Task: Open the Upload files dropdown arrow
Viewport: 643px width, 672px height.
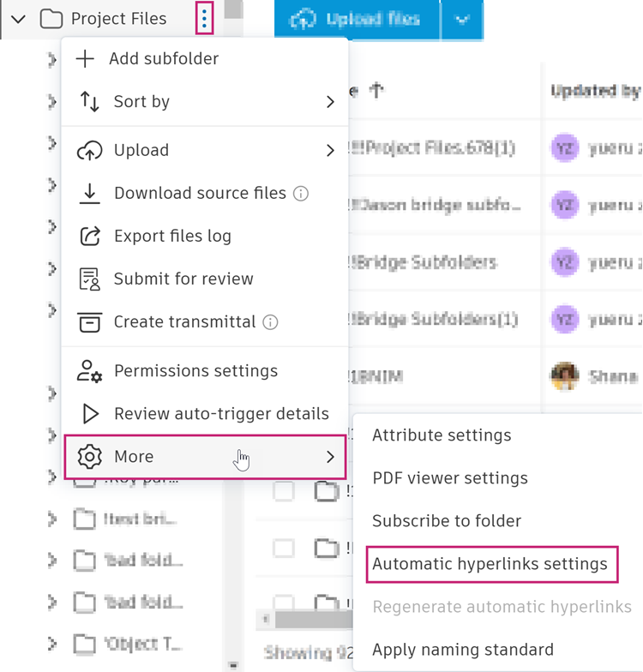Action: pos(462,19)
